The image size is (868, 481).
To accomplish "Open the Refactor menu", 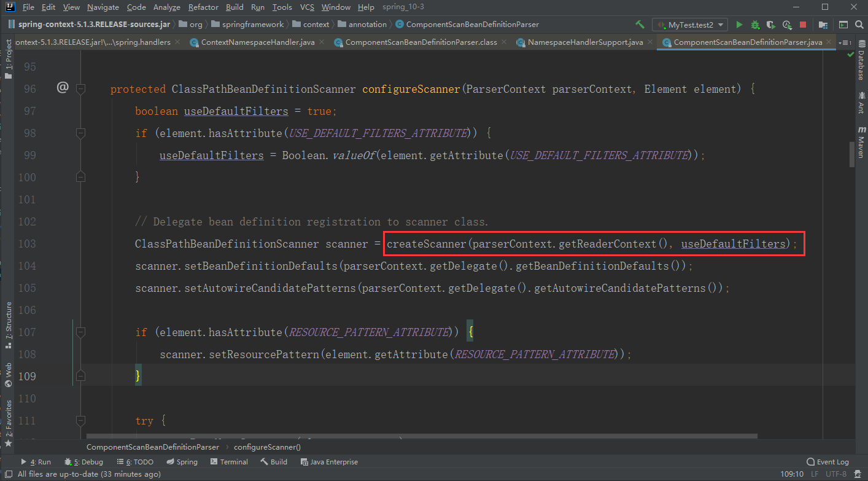I will point(203,7).
